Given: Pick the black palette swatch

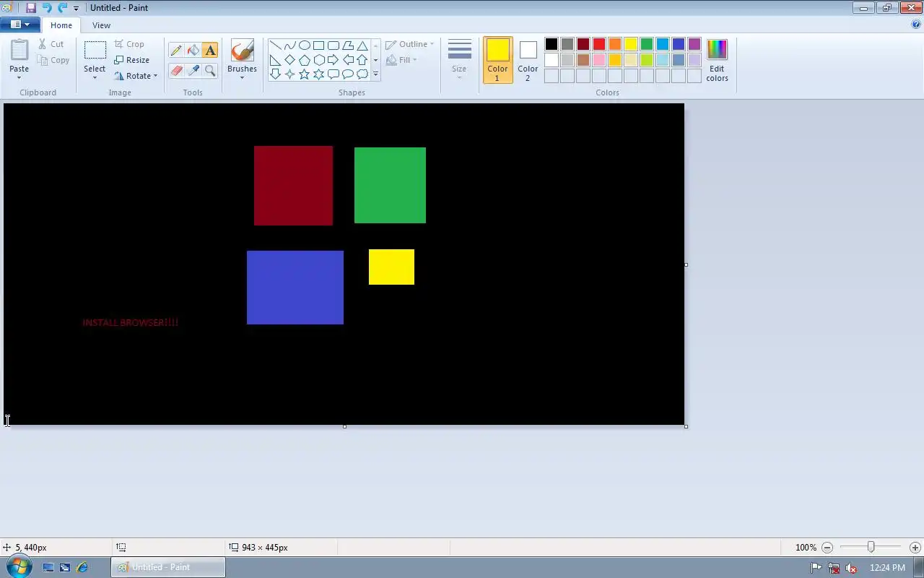Looking at the screenshot, I should [x=552, y=44].
